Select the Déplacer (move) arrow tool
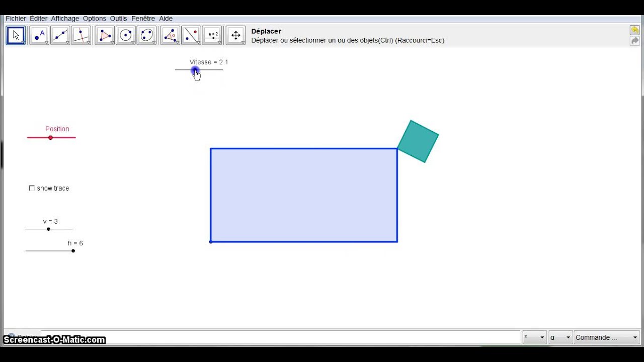The width and height of the screenshot is (644, 362). coord(16,35)
